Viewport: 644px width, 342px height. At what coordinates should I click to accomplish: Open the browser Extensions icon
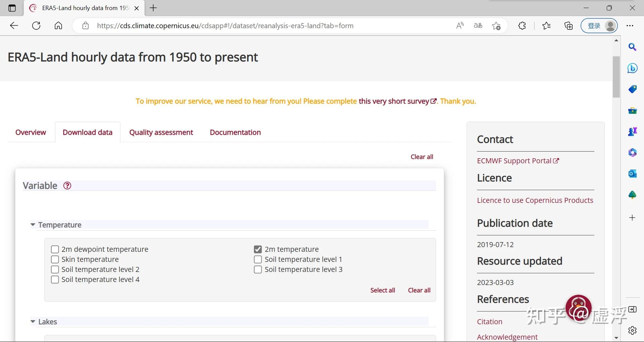coord(522,26)
